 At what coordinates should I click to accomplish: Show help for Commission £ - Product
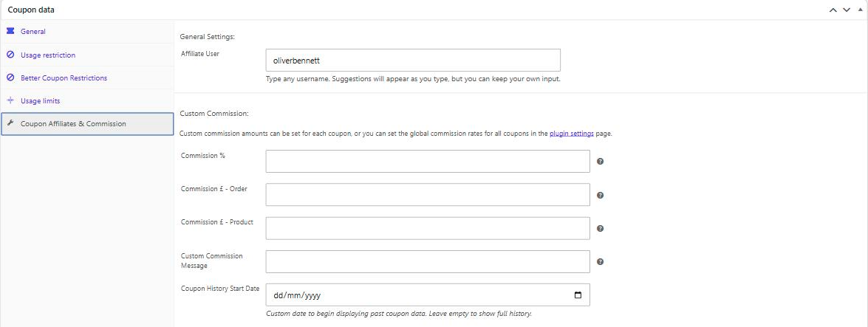pos(600,229)
